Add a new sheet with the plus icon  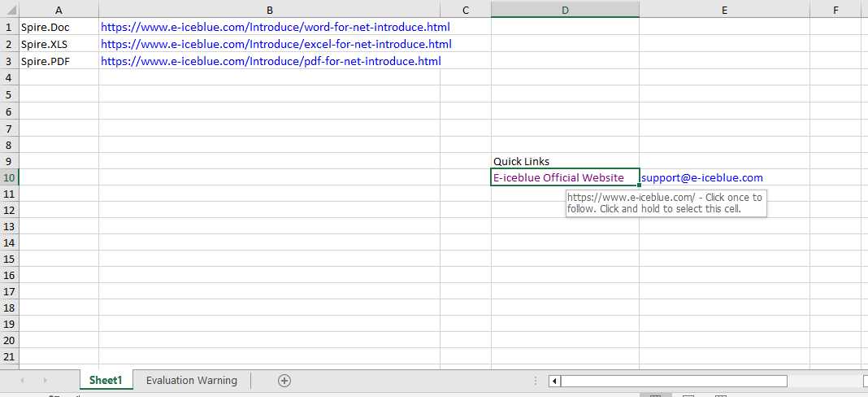coord(284,381)
